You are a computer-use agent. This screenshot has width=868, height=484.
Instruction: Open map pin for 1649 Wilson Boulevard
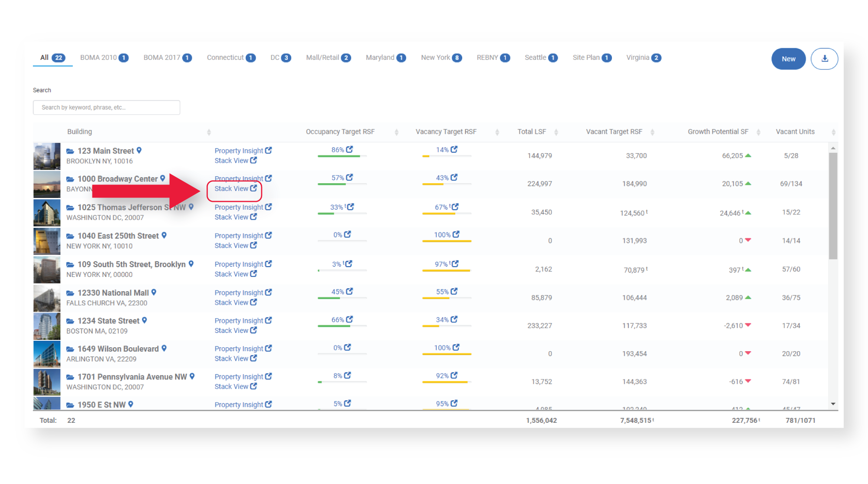point(164,348)
